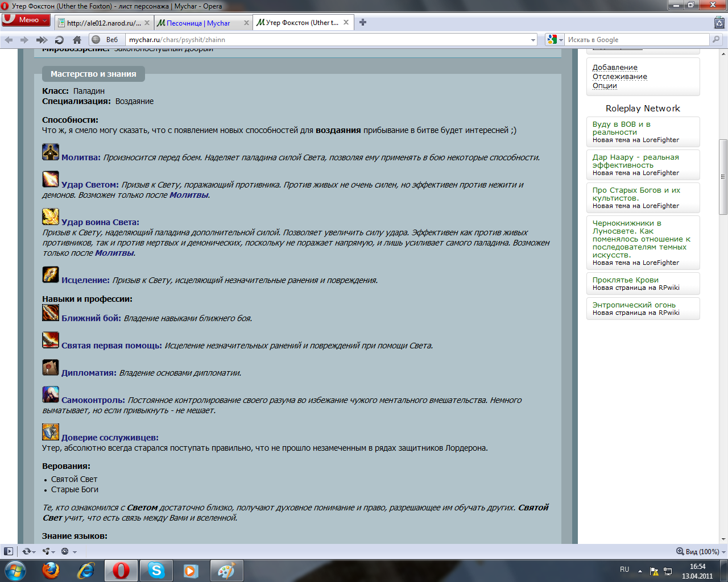This screenshot has width=728, height=582.
Task: Click the Исцеление ability icon
Action: coord(51,275)
